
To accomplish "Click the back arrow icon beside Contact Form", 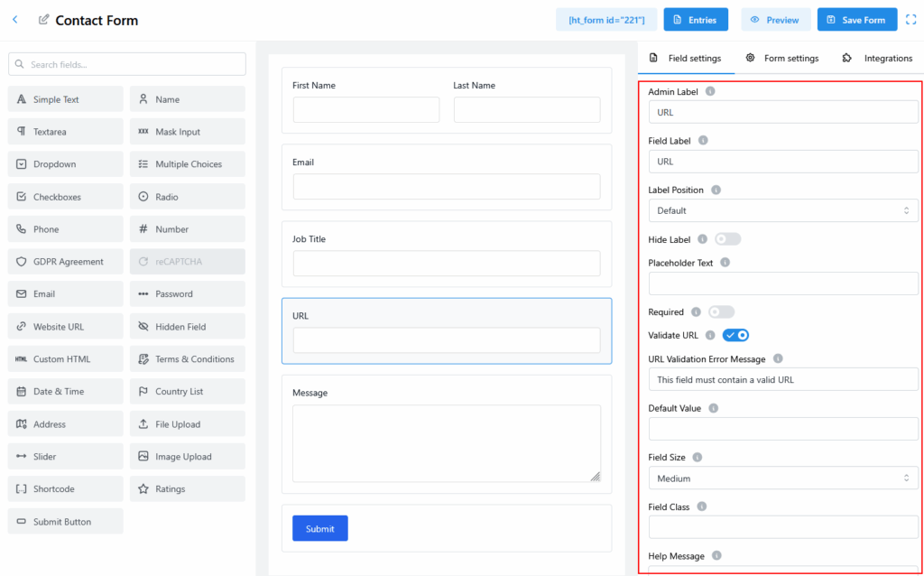I will tap(14, 20).
